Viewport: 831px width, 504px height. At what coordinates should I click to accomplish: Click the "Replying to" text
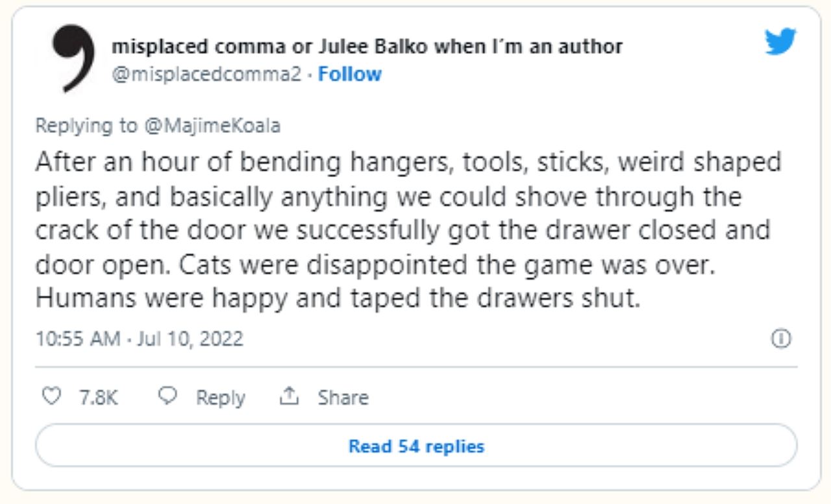pyautogui.click(x=86, y=125)
